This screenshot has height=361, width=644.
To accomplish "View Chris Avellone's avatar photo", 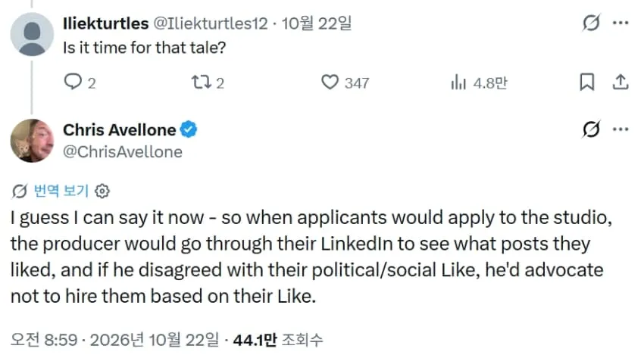I will coord(32,141).
